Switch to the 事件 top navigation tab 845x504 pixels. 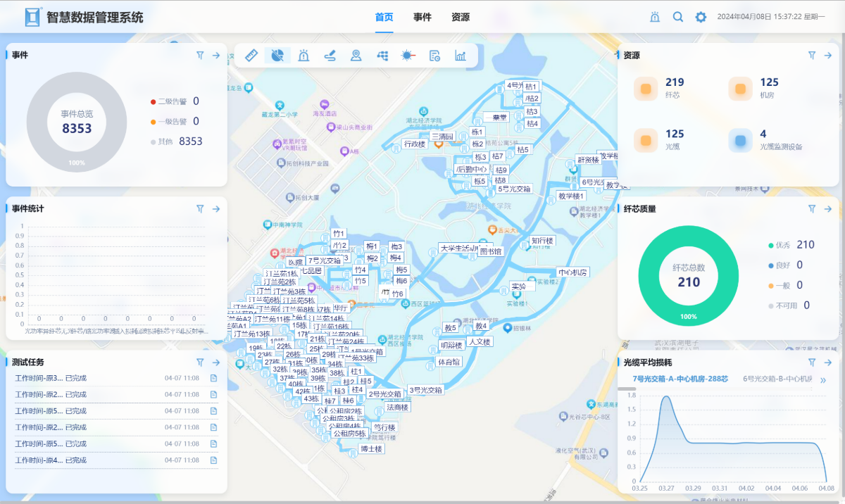423,17
